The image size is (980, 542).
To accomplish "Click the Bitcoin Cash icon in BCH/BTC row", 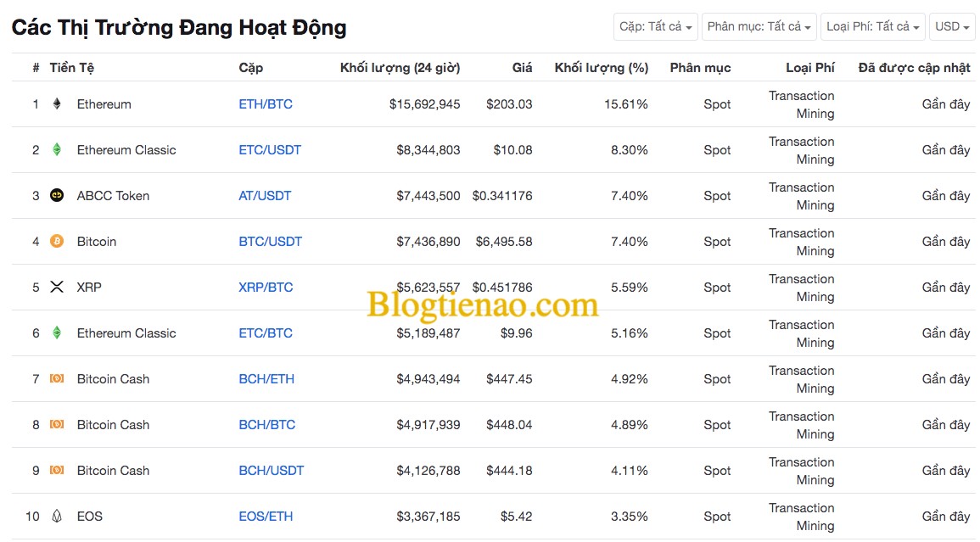I will tap(57, 424).
